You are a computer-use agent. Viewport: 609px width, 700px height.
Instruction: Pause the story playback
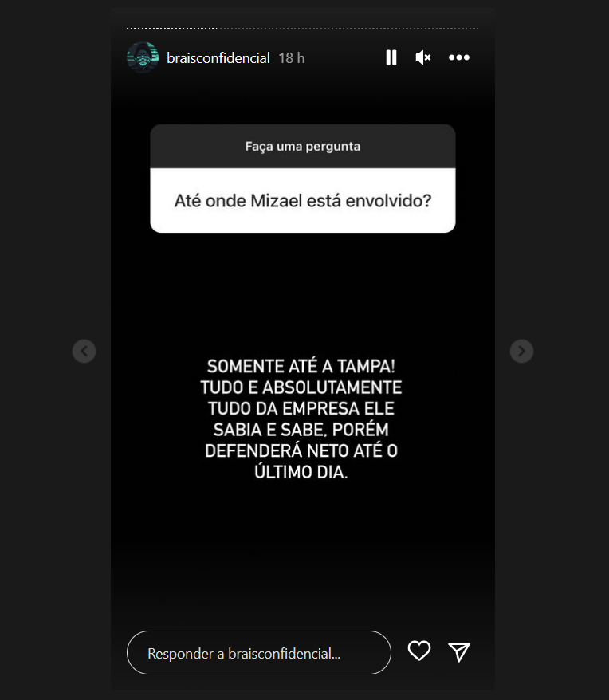click(391, 57)
